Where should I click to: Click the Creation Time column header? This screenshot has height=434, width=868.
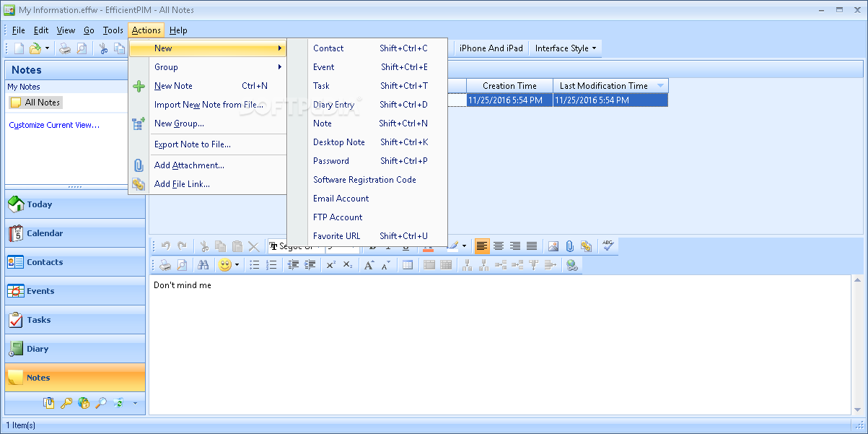click(509, 86)
